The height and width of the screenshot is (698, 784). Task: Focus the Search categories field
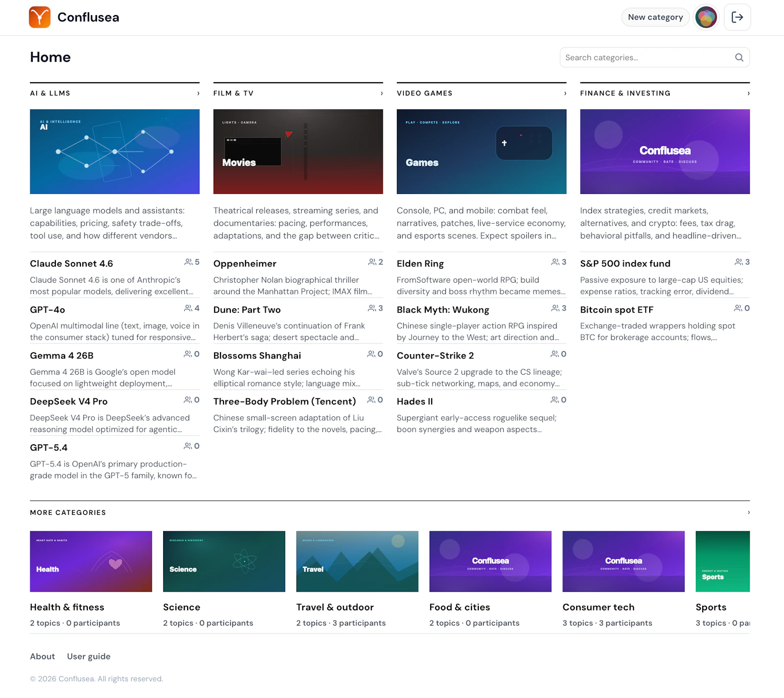[655, 57]
